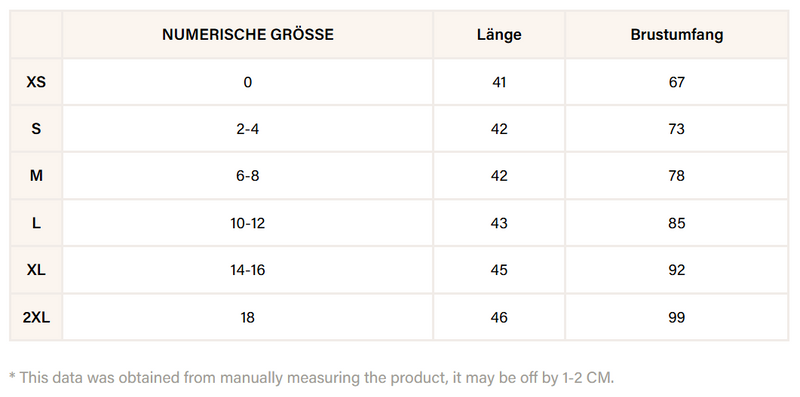Select numeric size cell 14-16
The width and height of the screenshot is (800, 397).
click(247, 270)
